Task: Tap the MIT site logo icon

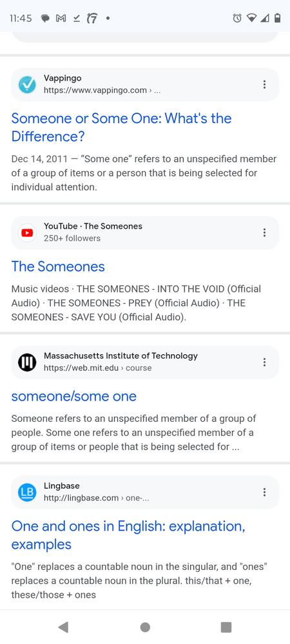Action: 27,363
